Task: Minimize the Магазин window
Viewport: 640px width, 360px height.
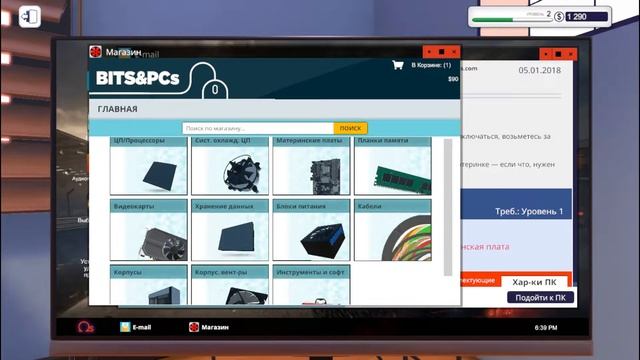Action: 429,52
